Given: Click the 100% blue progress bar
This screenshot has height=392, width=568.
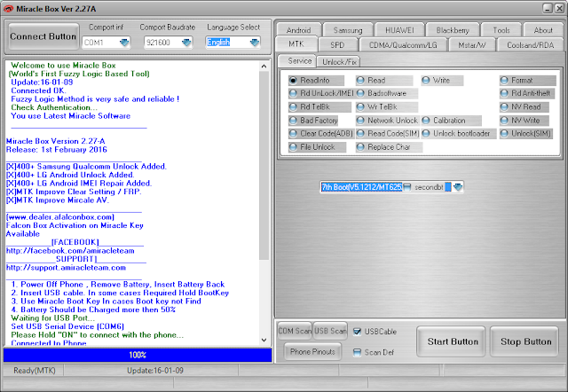Looking at the screenshot, I should [x=138, y=355].
